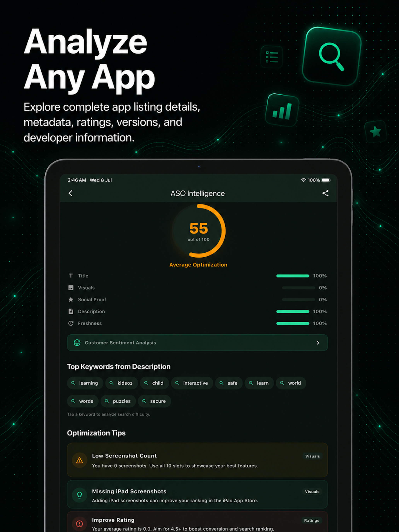Click the Ratings tag on Improve Rating

pos(312,520)
